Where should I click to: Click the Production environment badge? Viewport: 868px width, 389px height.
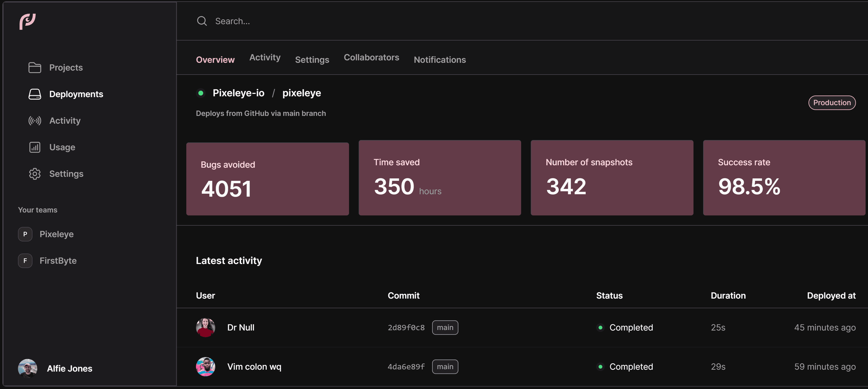click(831, 102)
